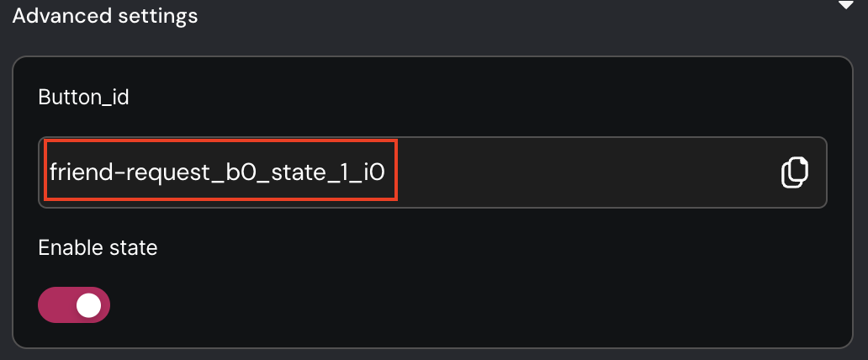Click the Button_id label

tap(83, 98)
